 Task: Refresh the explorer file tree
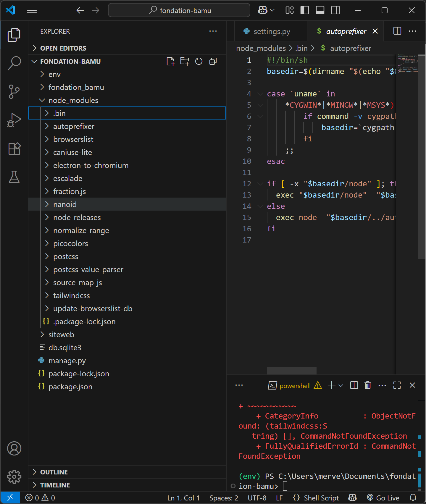click(199, 61)
